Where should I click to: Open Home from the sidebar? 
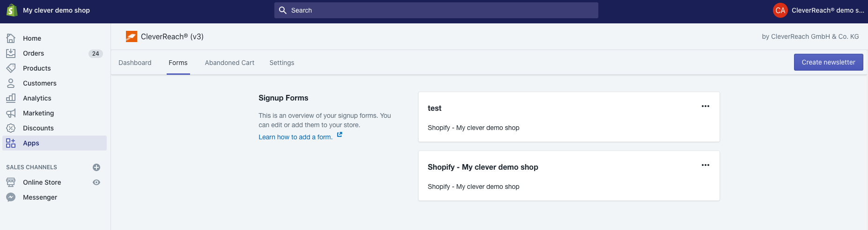click(32, 38)
